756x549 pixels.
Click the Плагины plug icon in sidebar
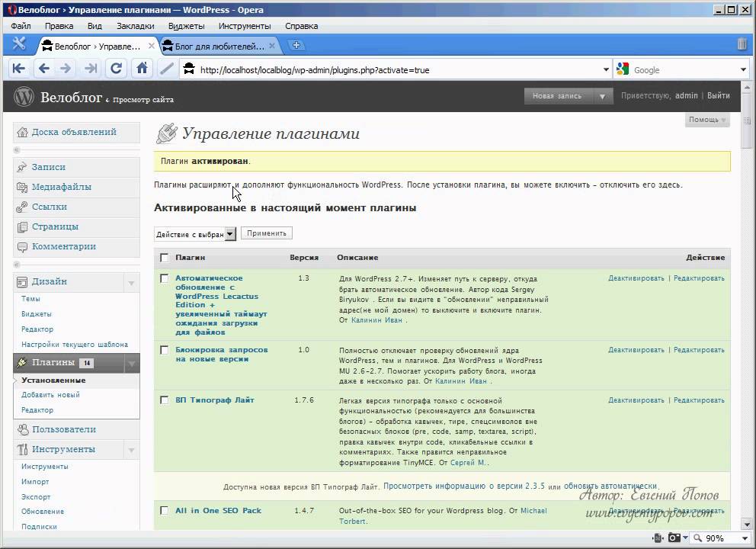tap(22, 363)
